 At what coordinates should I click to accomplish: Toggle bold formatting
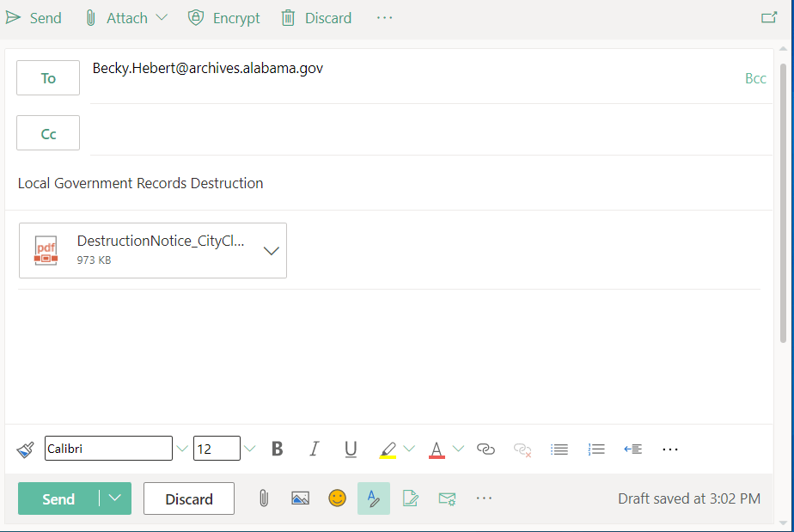click(277, 449)
